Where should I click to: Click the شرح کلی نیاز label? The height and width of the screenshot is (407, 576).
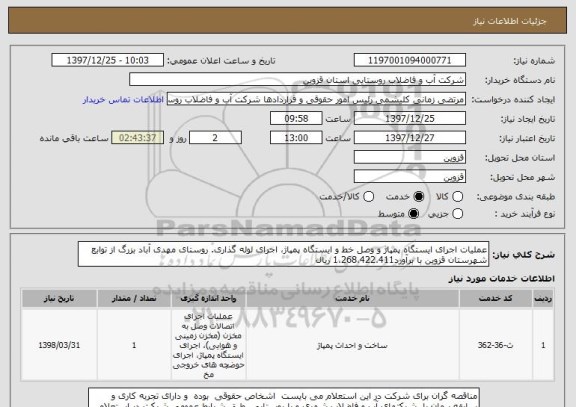523,255
